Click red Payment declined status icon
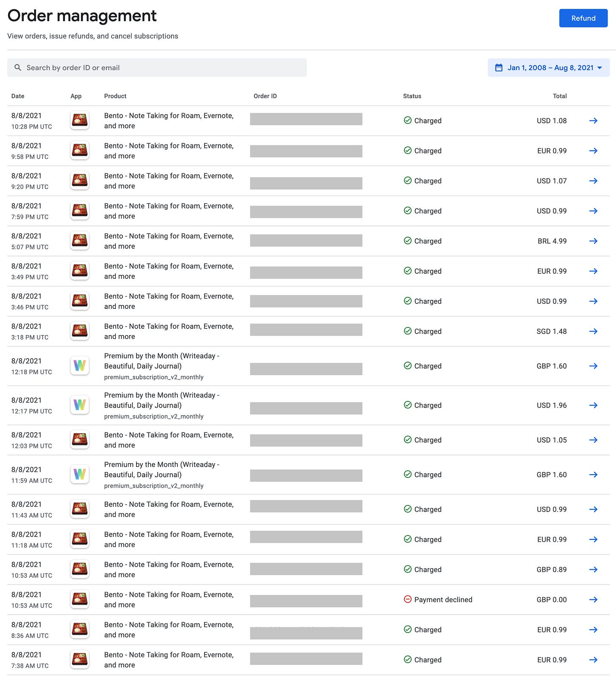616x681 pixels. click(407, 599)
